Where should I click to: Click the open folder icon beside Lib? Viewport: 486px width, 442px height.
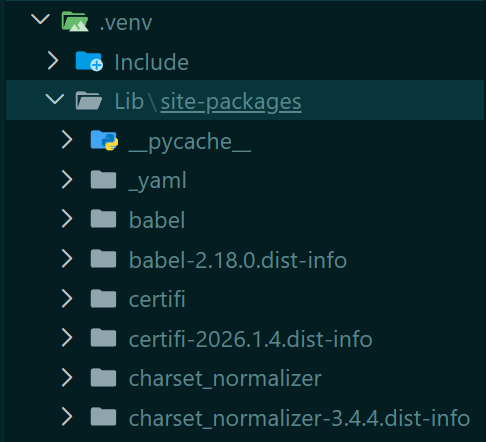[89, 100]
